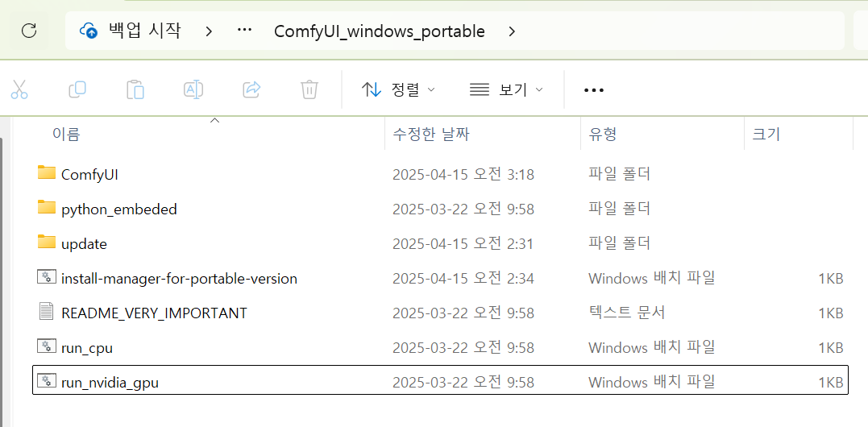The width and height of the screenshot is (868, 427).
Task: Click README_VERY_IMPORTANT text document icon
Action: [x=47, y=312]
